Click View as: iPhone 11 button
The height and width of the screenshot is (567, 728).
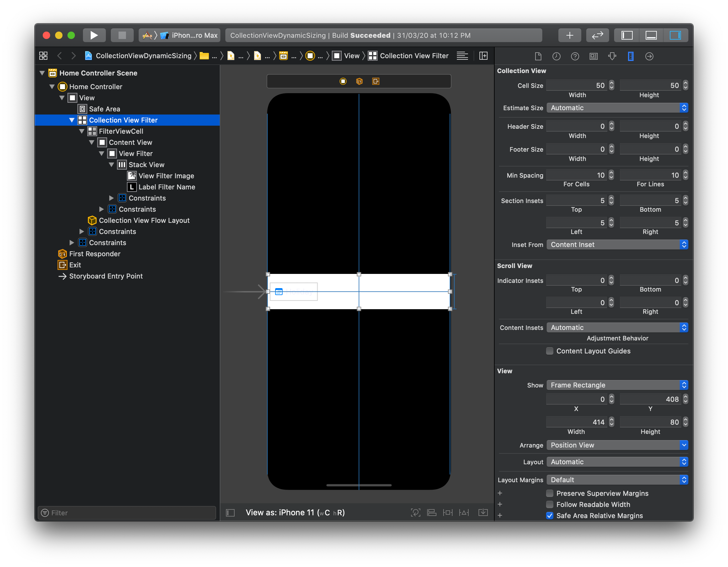tap(295, 513)
